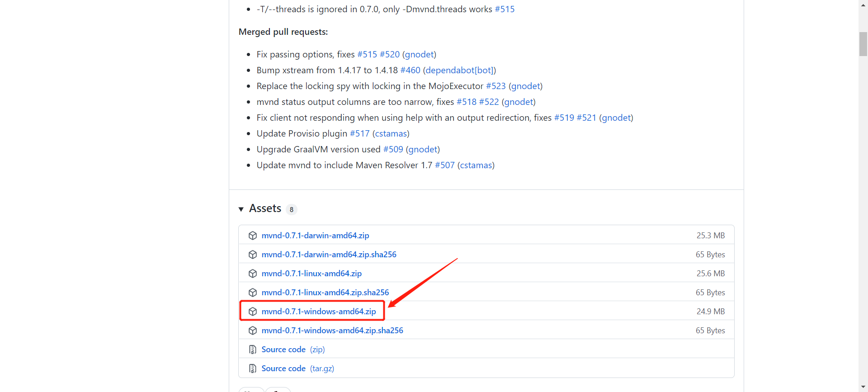
Task: Open gnodet link on output redirection line
Action: pos(616,118)
